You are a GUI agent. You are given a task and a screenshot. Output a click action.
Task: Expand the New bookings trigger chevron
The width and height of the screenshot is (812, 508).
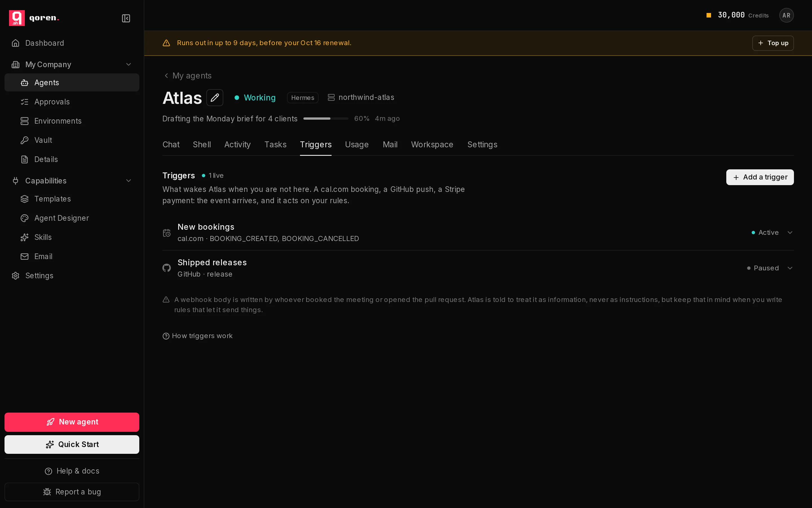pyautogui.click(x=790, y=233)
